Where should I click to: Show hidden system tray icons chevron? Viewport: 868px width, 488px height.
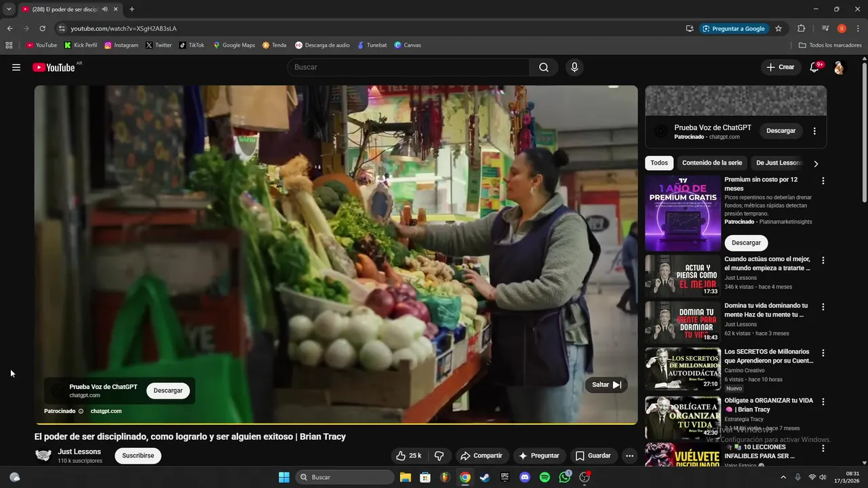(783, 477)
